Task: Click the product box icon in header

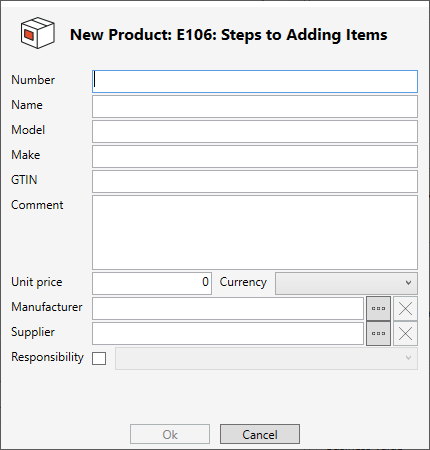Action: 37,33
